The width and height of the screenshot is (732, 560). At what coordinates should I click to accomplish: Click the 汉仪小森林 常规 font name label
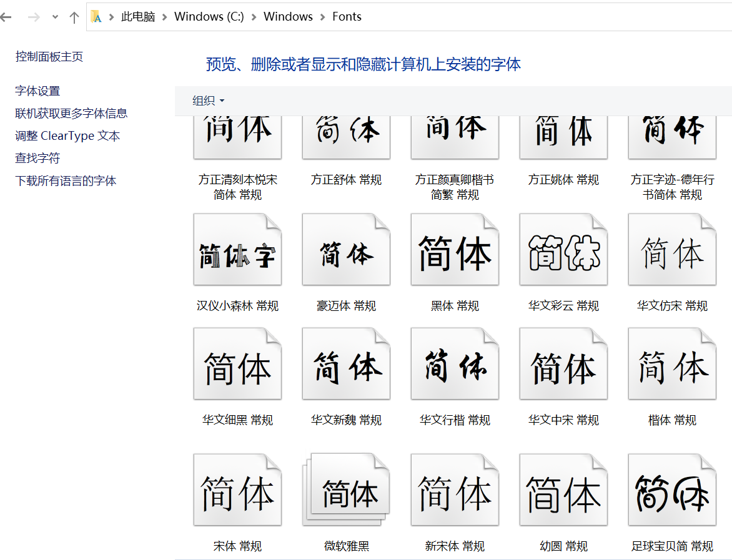click(x=237, y=306)
